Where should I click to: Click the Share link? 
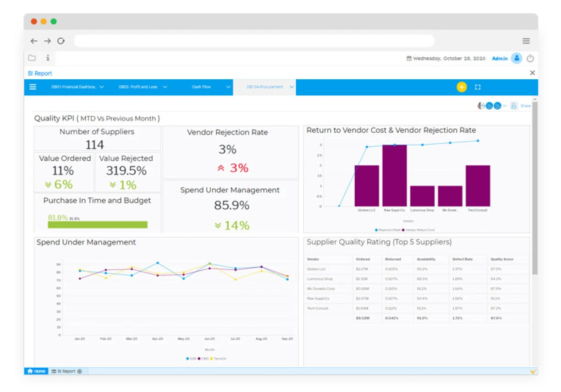pyautogui.click(x=525, y=106)
